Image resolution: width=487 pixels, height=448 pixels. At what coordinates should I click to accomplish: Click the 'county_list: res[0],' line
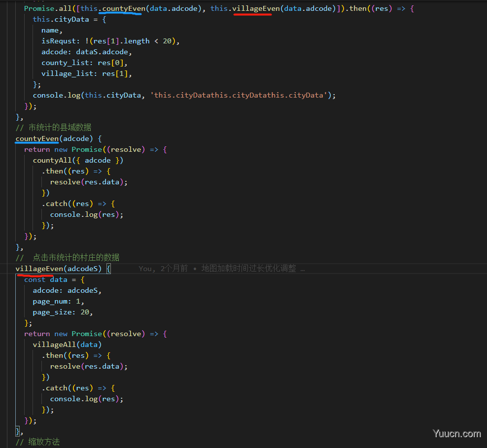click(84, 63)
